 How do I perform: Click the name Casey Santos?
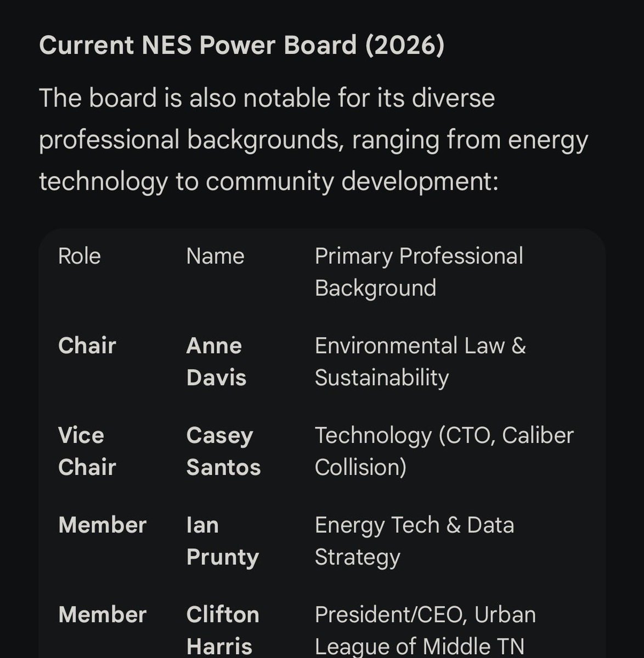(x=223, y=451)
